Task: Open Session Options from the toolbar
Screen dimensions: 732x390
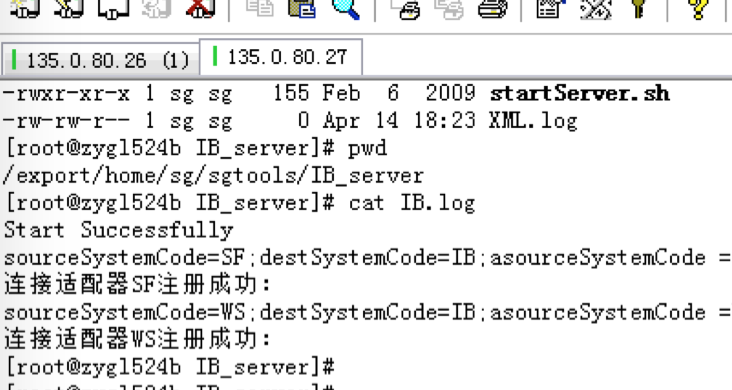Action: (551, 8)
